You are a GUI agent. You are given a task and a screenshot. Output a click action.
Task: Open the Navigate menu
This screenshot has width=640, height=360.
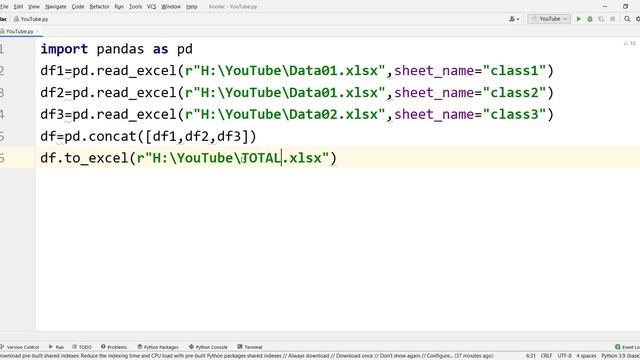(x=56, y=7)
